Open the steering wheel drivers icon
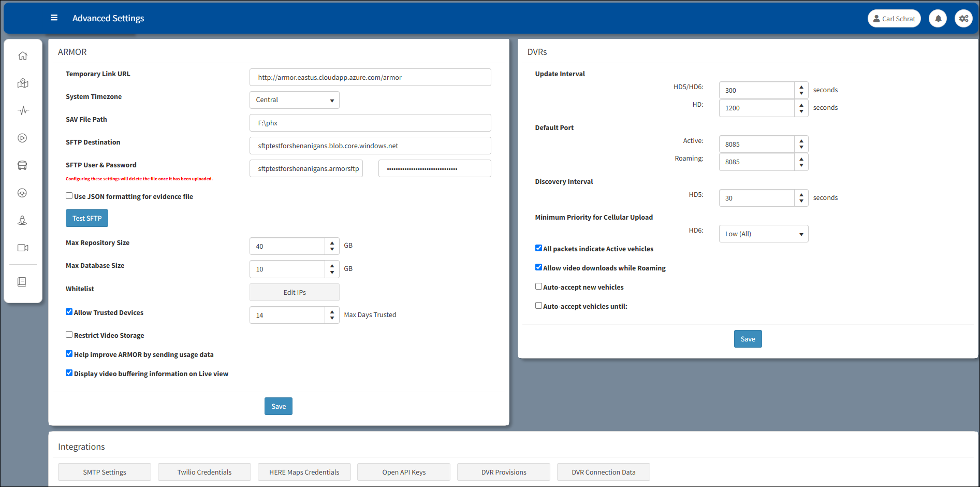 tap(22, 193)
